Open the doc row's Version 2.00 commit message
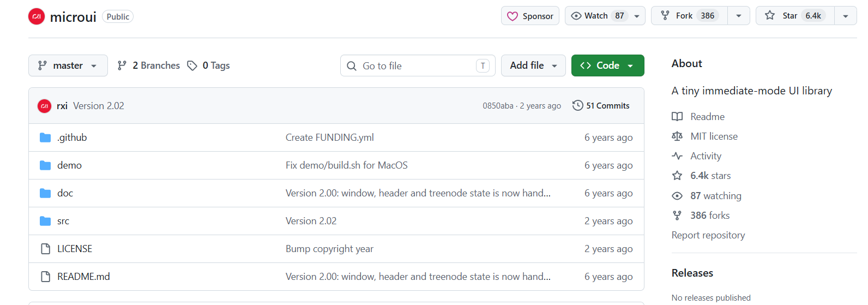Viewport: 868px width, 305px height. [418, 193]
